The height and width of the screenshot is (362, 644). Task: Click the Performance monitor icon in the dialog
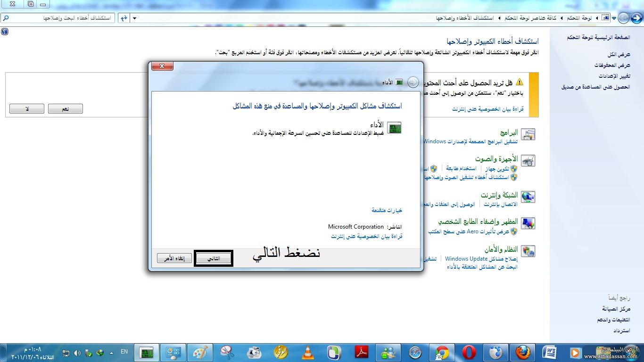394,128
